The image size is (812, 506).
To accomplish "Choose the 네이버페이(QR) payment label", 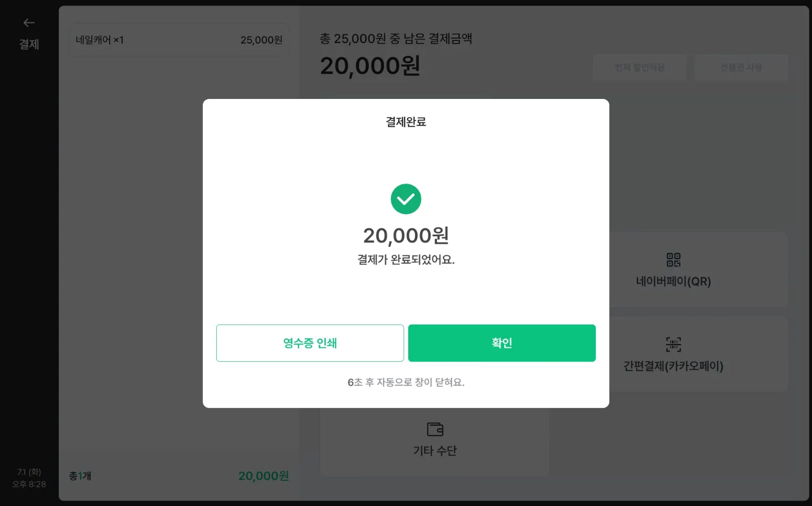I will point(673,281).
